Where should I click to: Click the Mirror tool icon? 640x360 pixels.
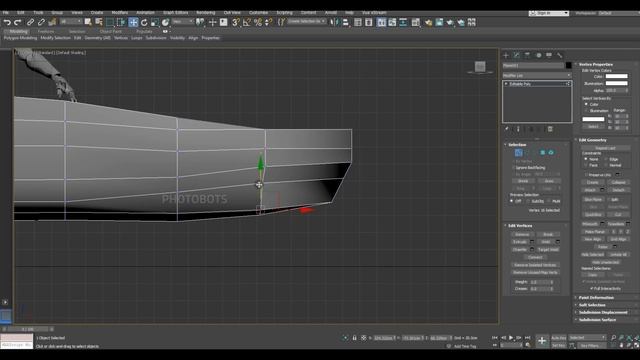334,22
